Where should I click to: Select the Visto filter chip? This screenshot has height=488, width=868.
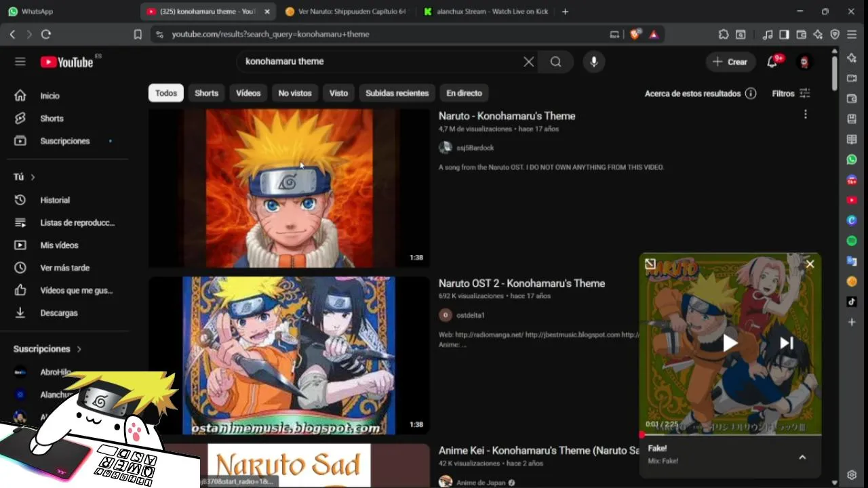[338, 93]
